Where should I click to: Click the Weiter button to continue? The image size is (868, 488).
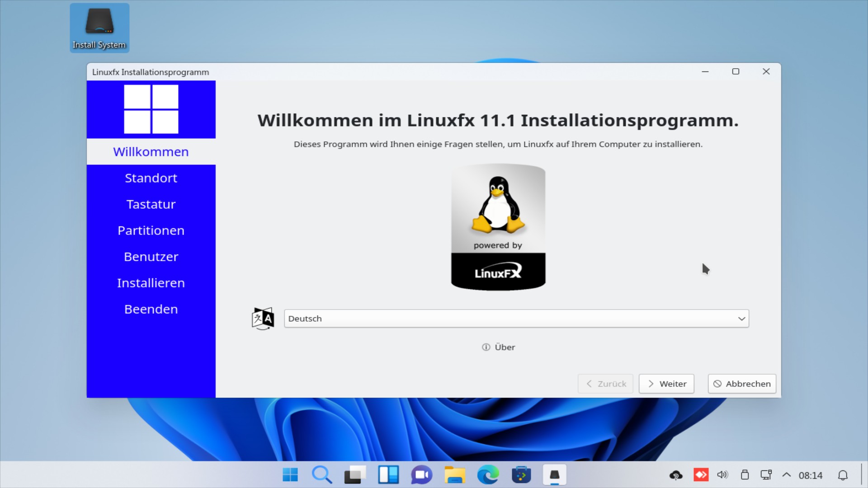coord(666,384)
